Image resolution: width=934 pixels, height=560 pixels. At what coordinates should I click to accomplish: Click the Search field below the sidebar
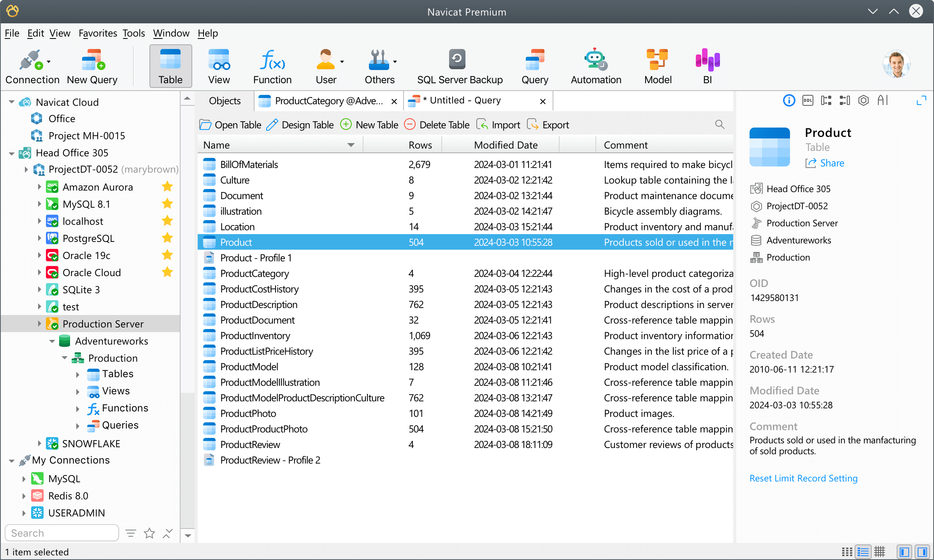pyautogui.click(x=61, y=532)
